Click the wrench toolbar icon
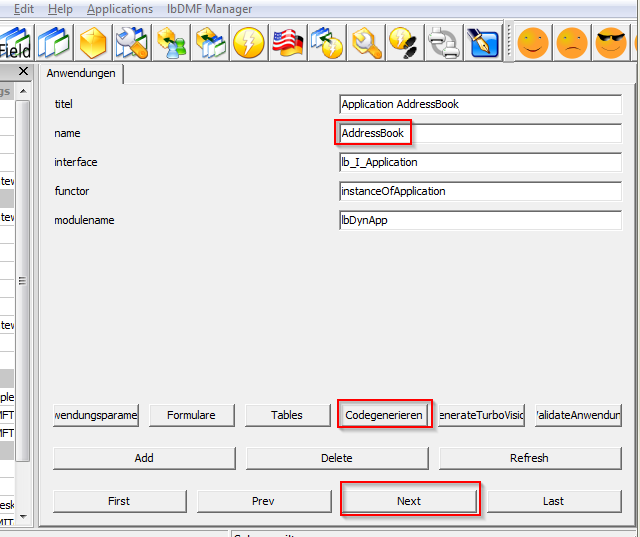 (x=365, y=43)
